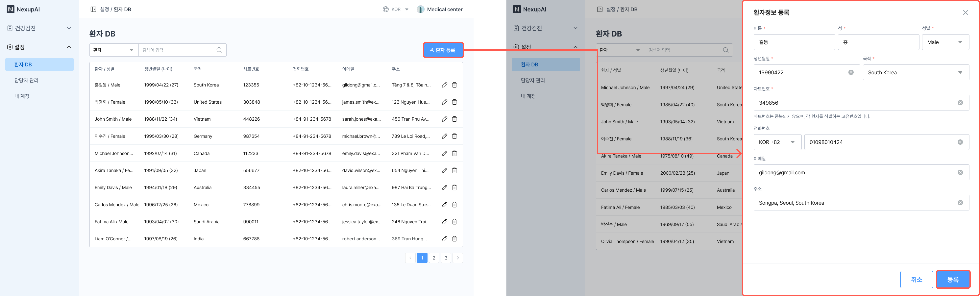Go to page 2 in the pagination
980x296 pixels.
tap(434, 258)
